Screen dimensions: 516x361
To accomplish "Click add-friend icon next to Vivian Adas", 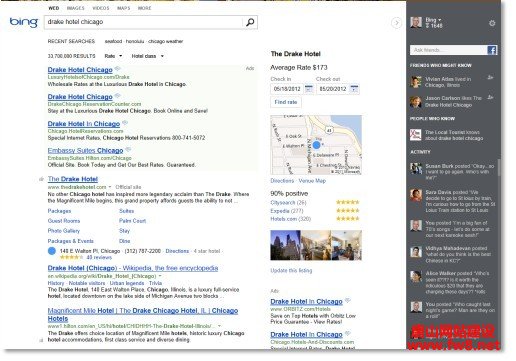I will [490, 77].
